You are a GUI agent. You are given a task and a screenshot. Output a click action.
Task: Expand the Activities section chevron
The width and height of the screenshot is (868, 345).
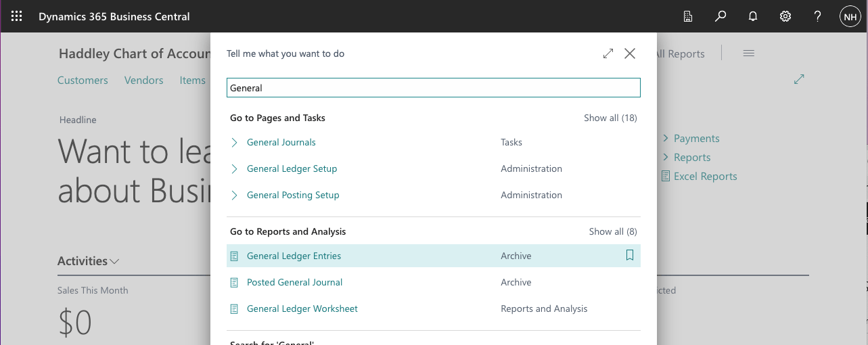(114, 261)
